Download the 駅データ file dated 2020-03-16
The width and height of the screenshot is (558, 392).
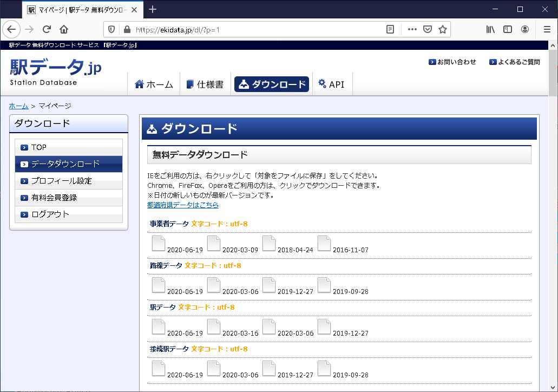pyautogui.click(x=214, y=327)
